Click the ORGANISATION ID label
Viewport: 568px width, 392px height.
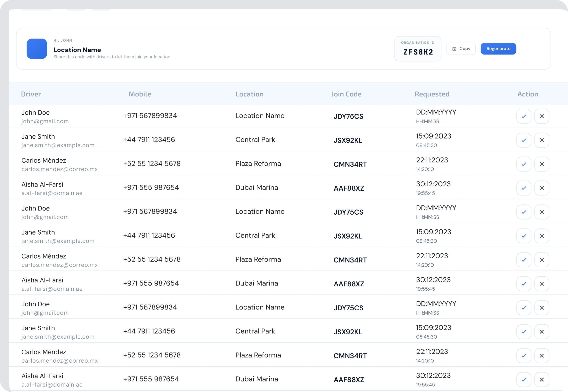pyautogui.click(x=418, y=42)
